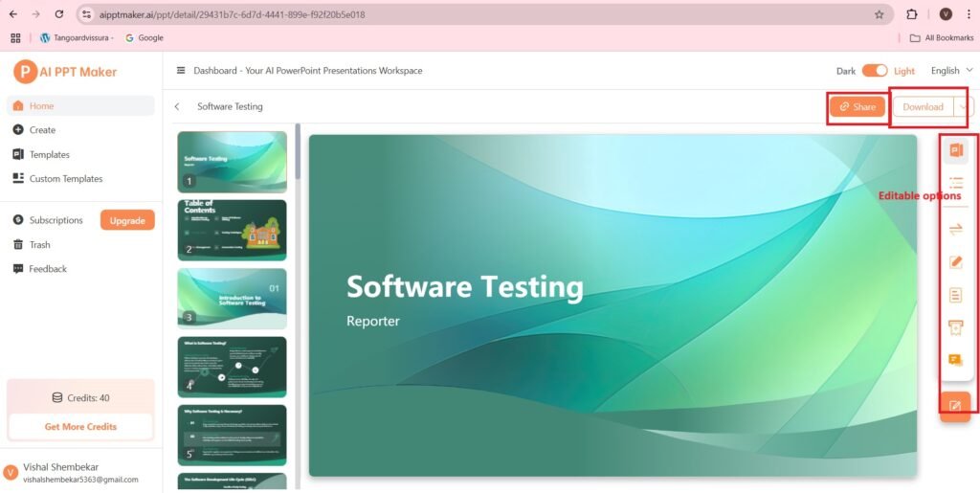Toggle the Dark/Light theme switch
This screenshot has height=493, width=980.
875,71
